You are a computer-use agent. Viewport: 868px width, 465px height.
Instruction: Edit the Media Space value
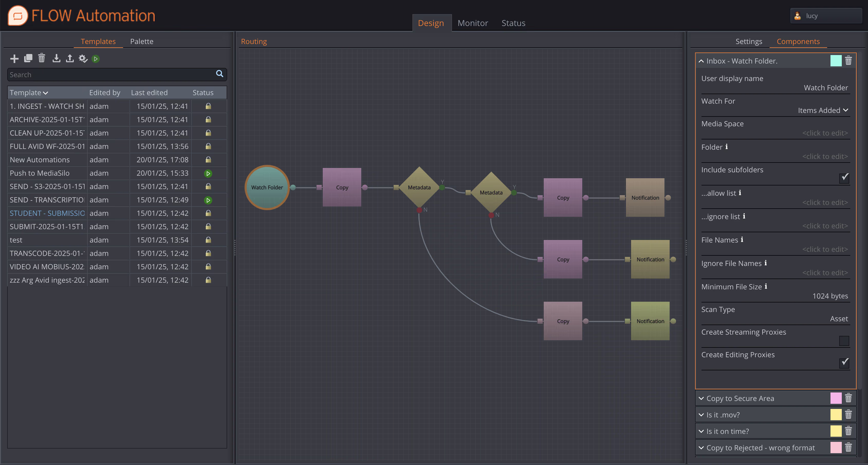(x=825, y=133)
